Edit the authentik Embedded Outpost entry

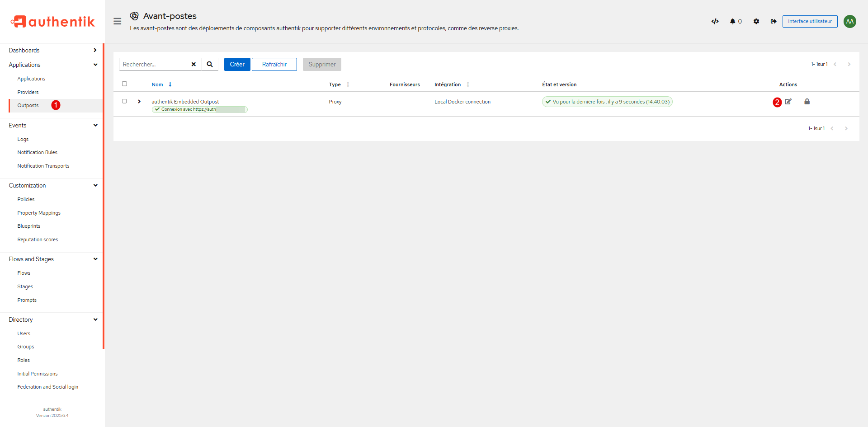coord(788,102)
